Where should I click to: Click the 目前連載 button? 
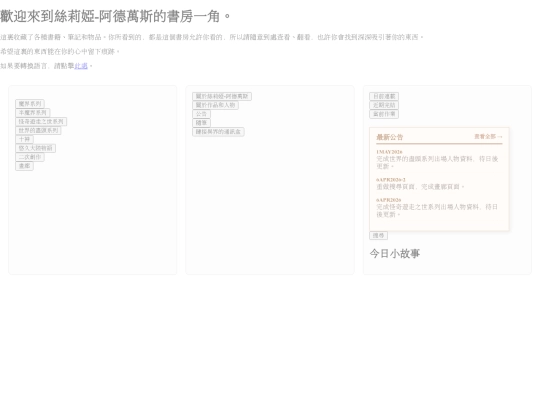tap(384, 96)
